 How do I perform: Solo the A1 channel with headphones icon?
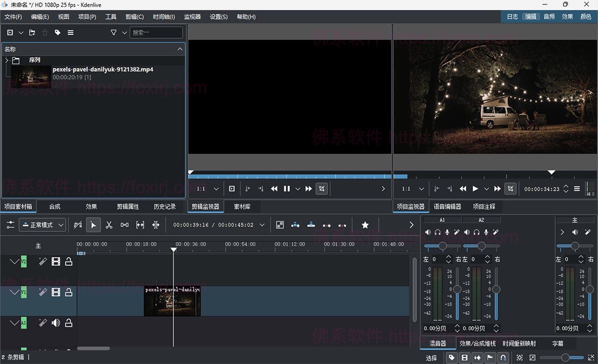pos(438,232)
